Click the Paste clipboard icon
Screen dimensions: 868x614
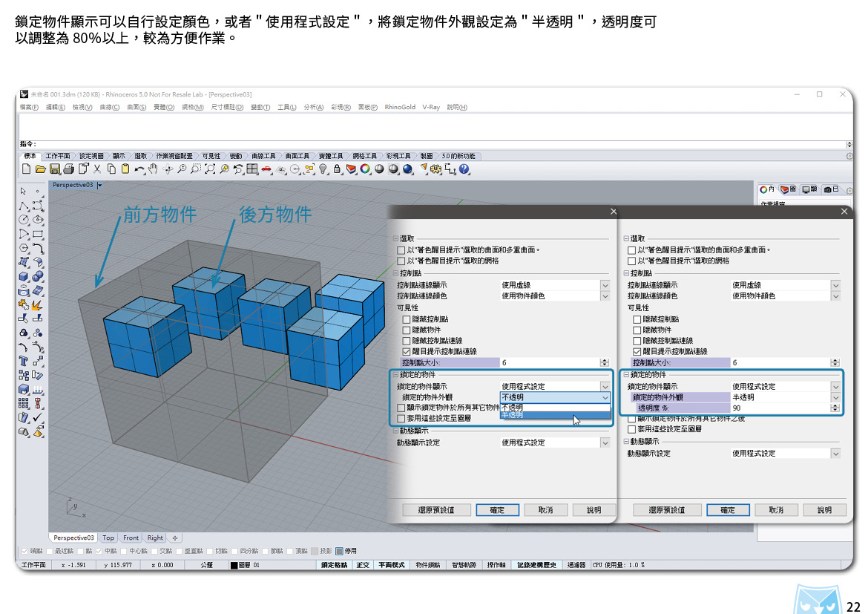(x=125, y=169)
